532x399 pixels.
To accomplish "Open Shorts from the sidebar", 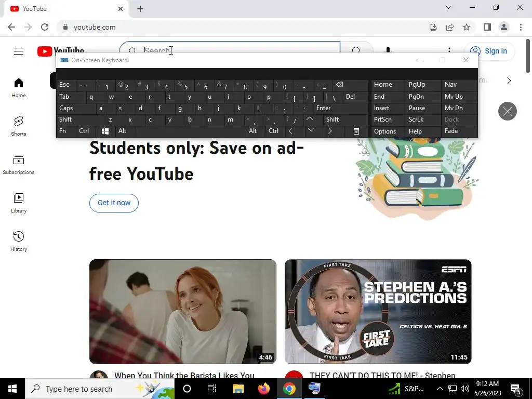I will tap(19, 126).
